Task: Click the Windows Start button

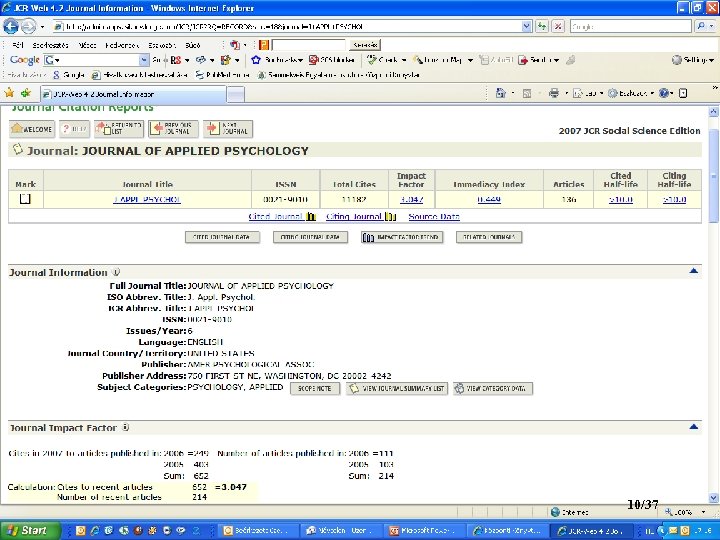Action: click(27, 530)
